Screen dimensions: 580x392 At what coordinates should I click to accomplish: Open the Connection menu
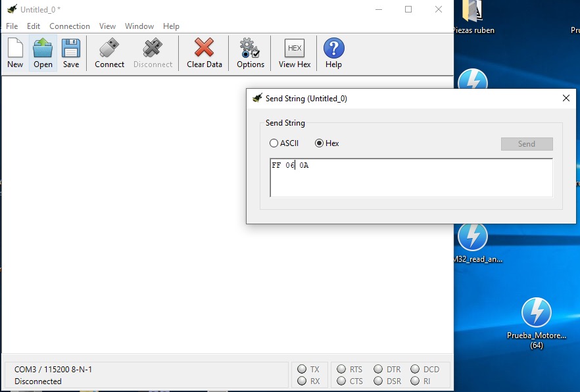pyautogui.click(x=70, y=26)
